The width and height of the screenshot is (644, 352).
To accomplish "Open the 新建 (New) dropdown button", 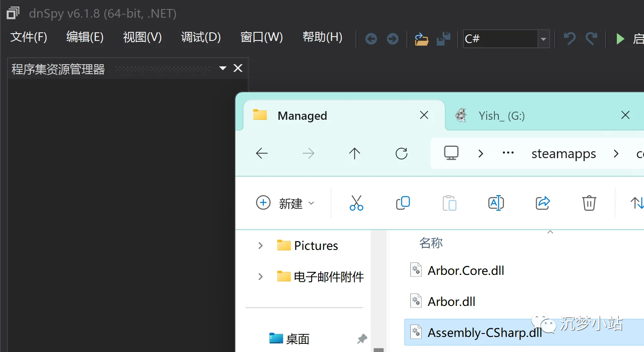I will [285, 203].
